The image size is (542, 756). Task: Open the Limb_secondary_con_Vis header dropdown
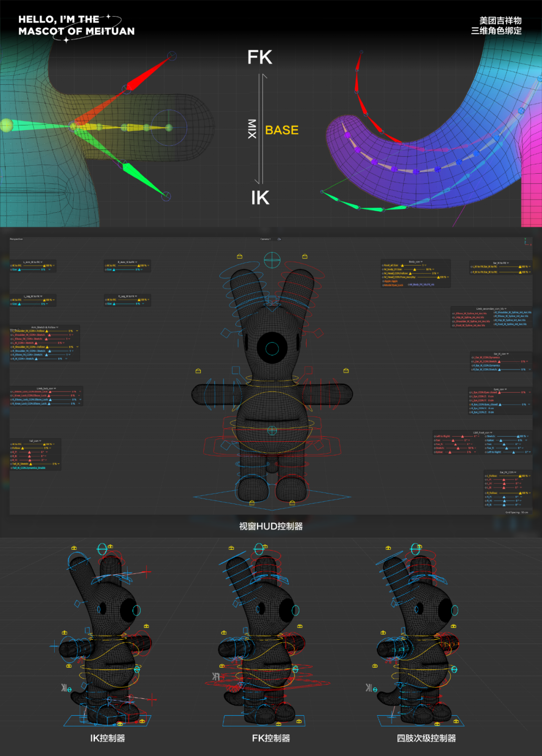tap(505, 309)
